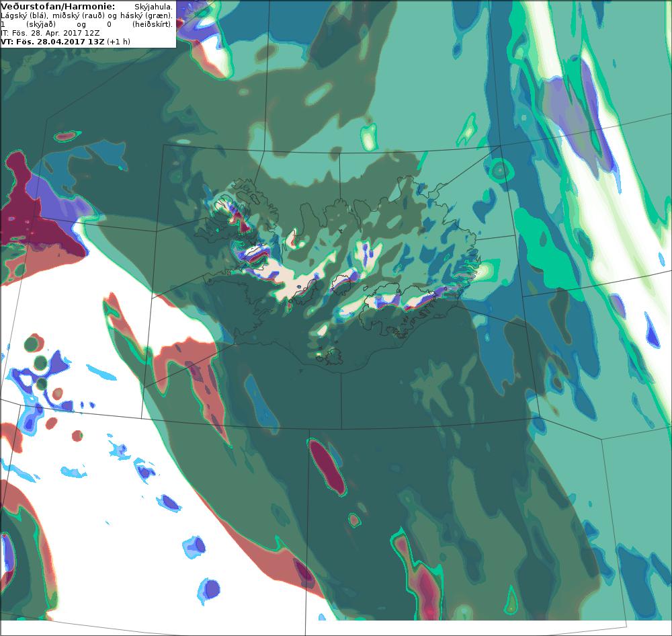Select the "Skýjahula." label in legend
Viewport: 672px width, 636px height.
153,7
